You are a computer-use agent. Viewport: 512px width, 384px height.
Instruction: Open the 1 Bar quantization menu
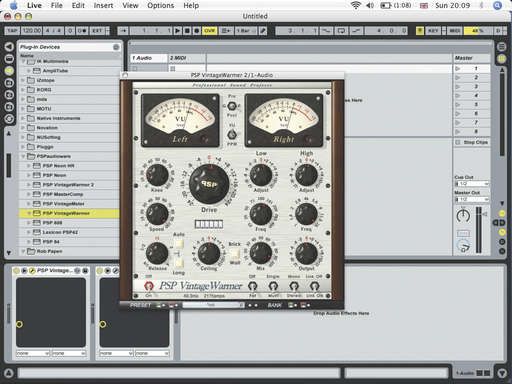(246, 31)
